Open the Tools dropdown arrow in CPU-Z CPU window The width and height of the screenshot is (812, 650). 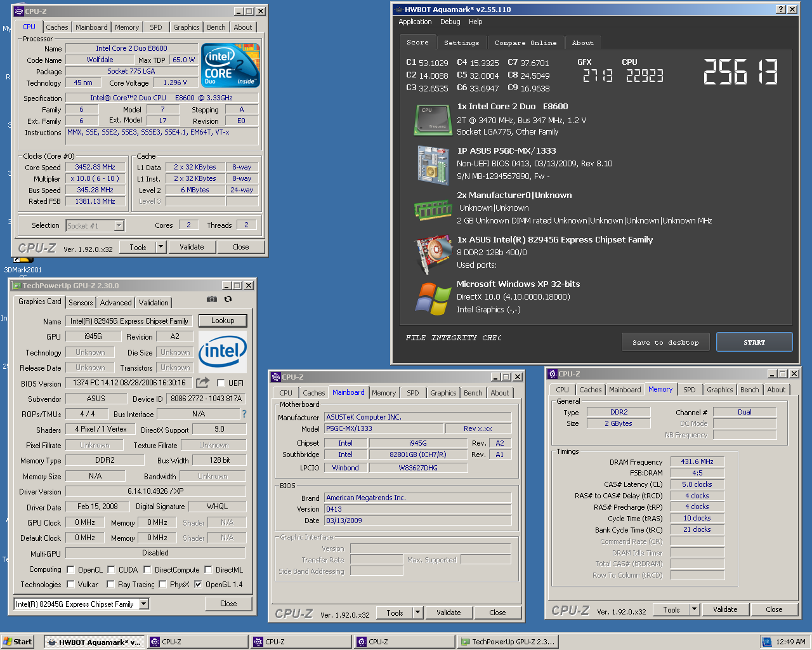(160, 247)
